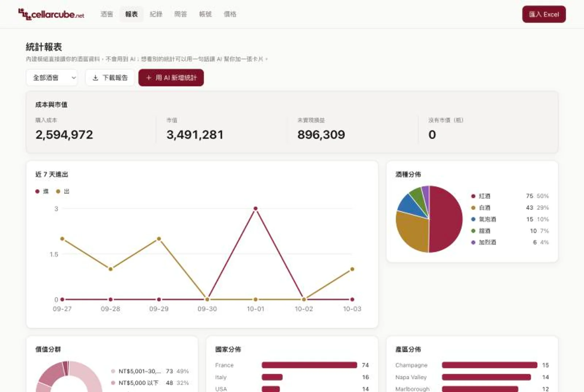Click the 甜酒 legend color dot

(473, 231)
